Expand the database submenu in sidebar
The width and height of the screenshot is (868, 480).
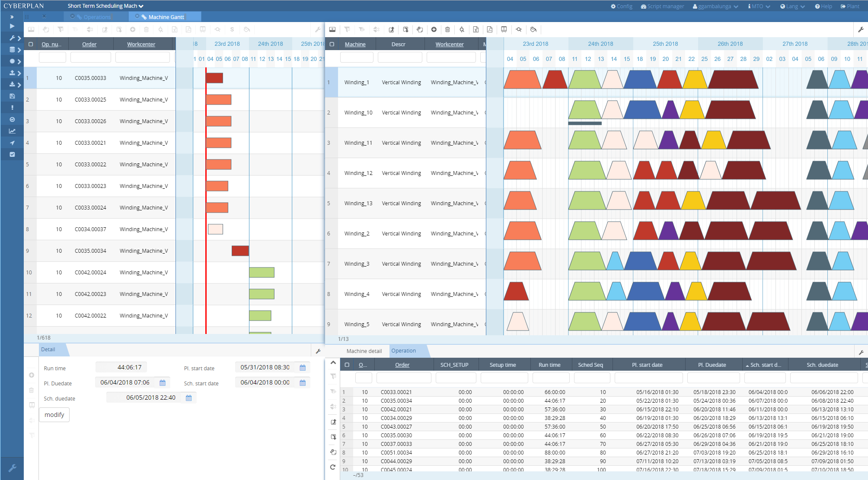click(x=15, y=50)
